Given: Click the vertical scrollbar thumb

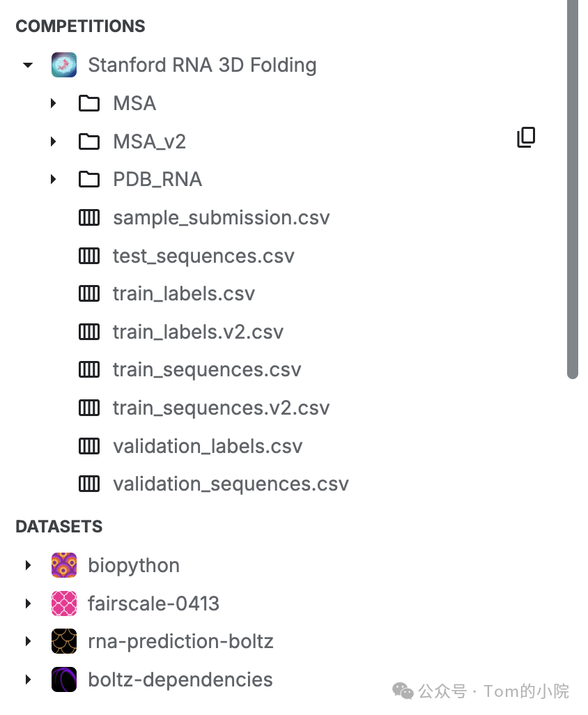Looking at the screenshot, I should [573, 188].
